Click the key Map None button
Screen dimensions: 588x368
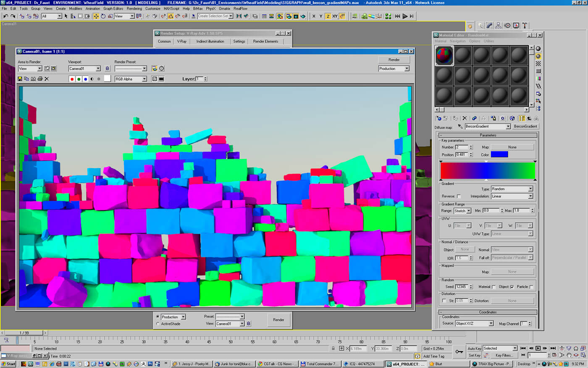pos(512,147)
